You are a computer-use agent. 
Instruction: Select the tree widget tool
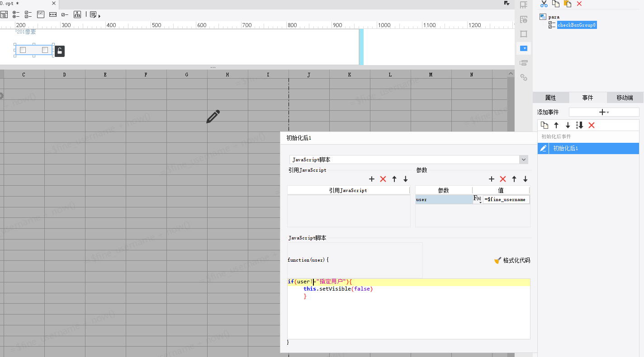coord(77,14)
